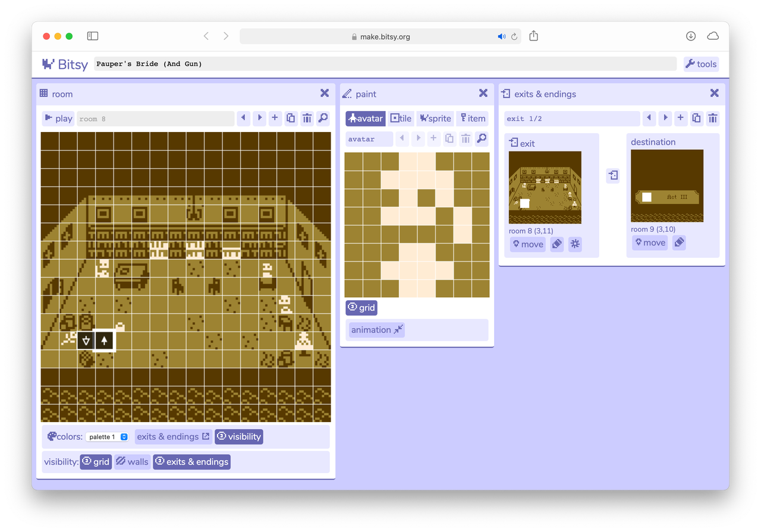Add a new room with plus
The width and height of the screenshot is (761, 532).
(275, 118)
